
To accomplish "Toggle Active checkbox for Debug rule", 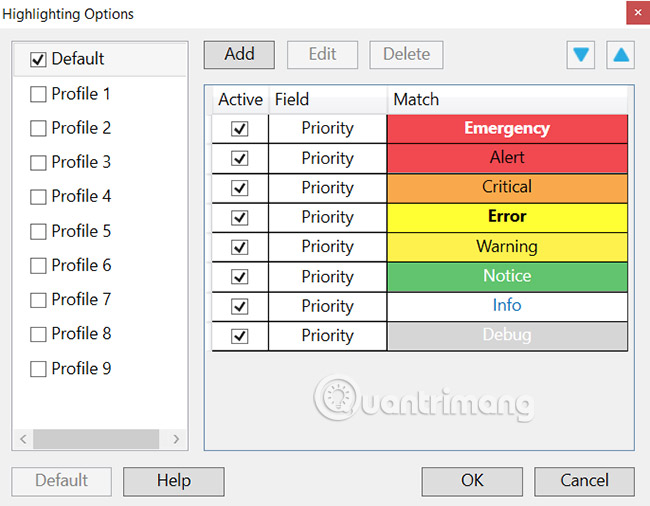I will pos(240,336).
